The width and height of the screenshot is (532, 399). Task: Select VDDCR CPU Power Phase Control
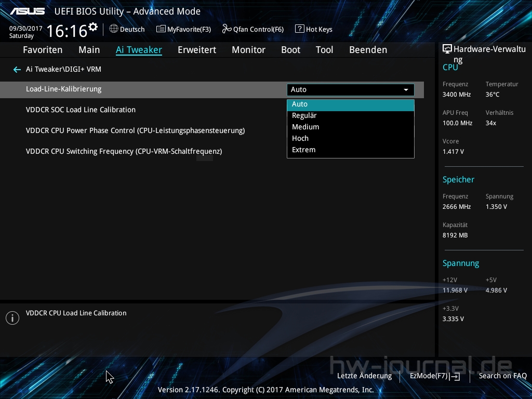[136, 130]
